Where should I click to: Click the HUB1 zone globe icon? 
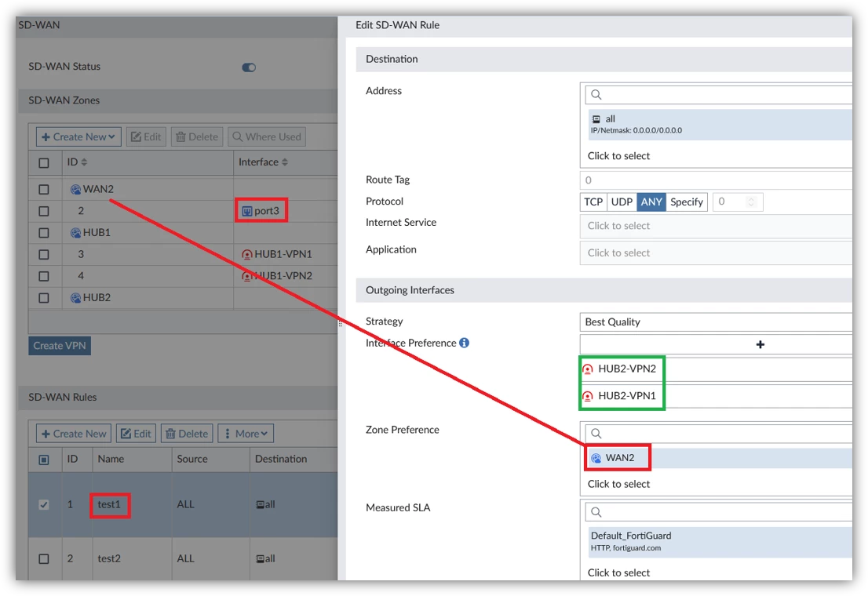click(75, 233)
